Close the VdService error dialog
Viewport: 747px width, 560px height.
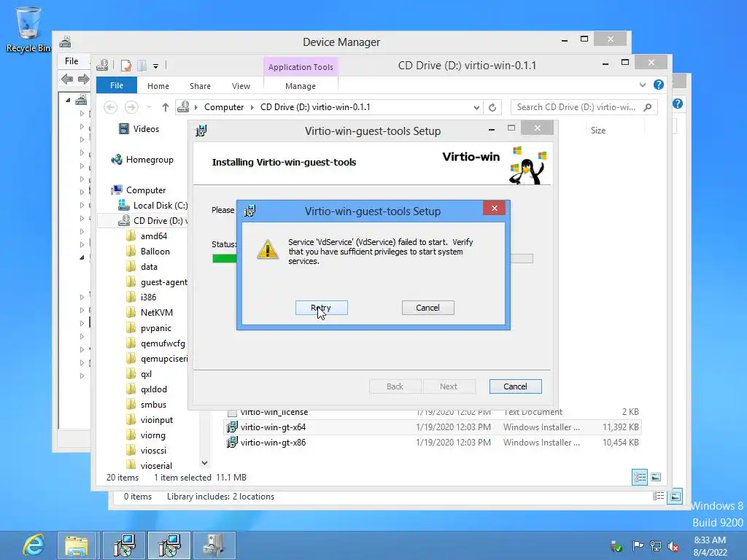click(494, 208)
